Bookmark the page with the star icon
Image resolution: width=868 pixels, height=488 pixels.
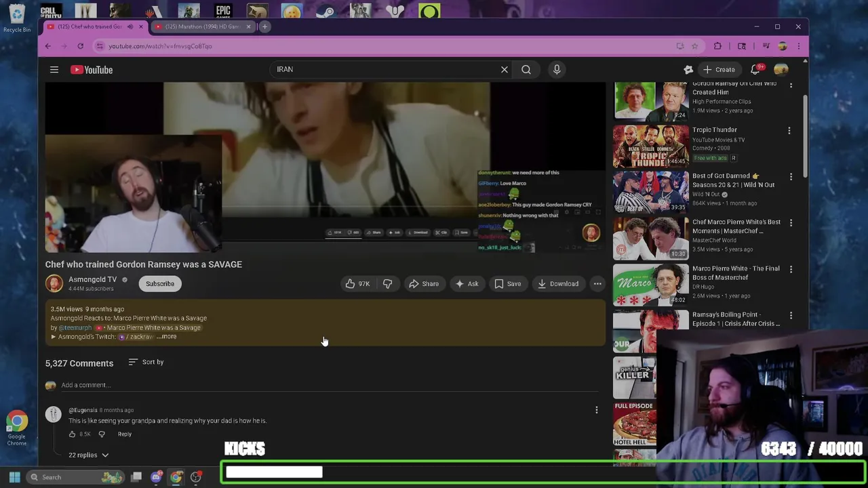coord(694,46)
